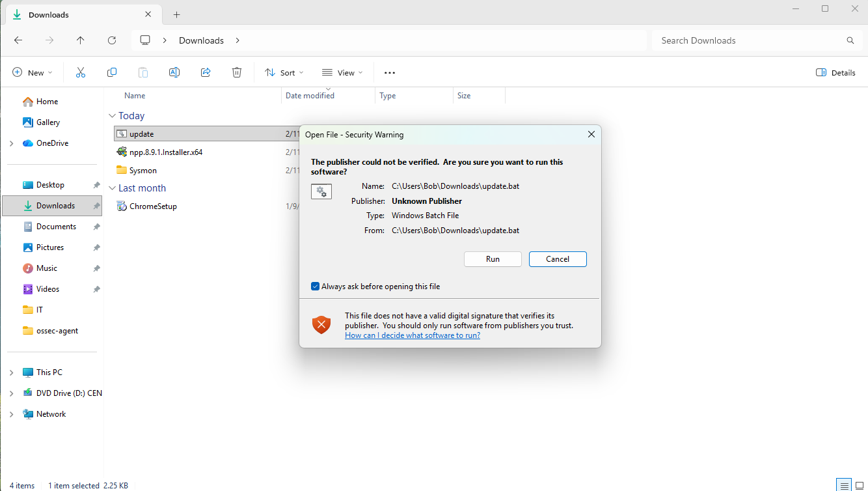Click the Refresh icon near address bar
The width and height of the screenshot is (868, 491).
coord(112,40)
